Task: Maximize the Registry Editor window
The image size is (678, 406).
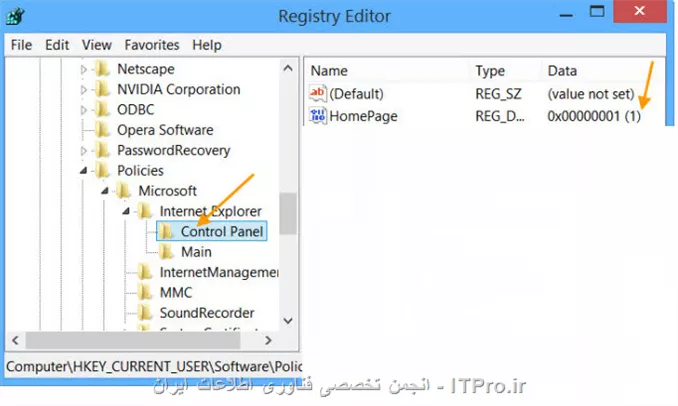Action: (597, 12)
